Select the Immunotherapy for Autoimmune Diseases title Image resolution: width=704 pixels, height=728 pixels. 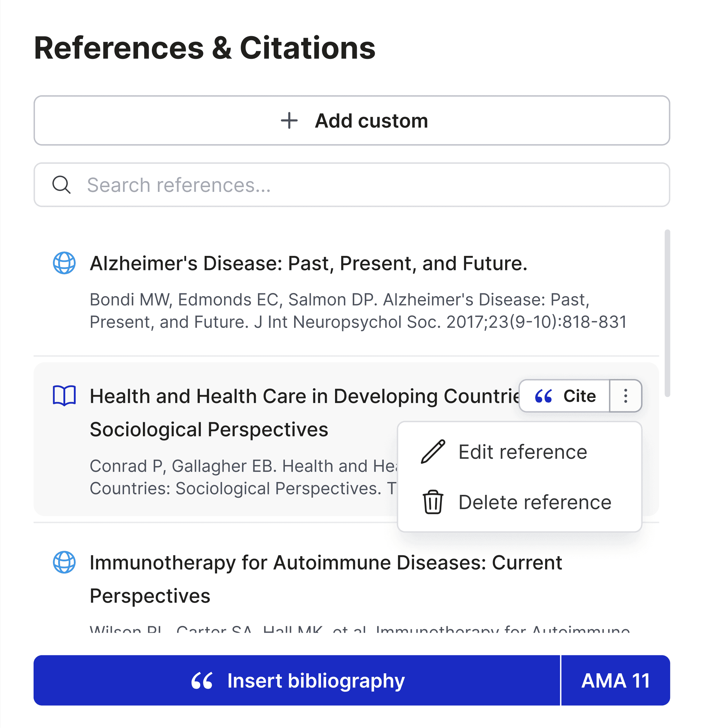coord(326,579)
